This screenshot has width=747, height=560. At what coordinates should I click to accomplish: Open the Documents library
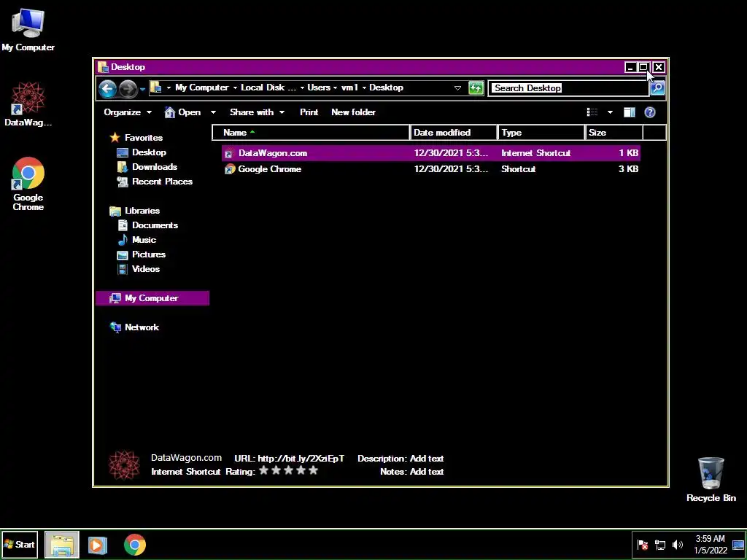[147, 225]
